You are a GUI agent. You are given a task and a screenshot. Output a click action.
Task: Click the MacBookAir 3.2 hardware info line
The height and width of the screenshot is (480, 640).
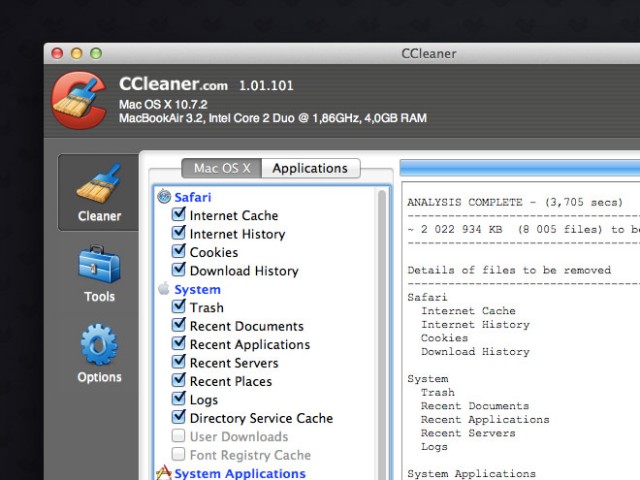273,118
